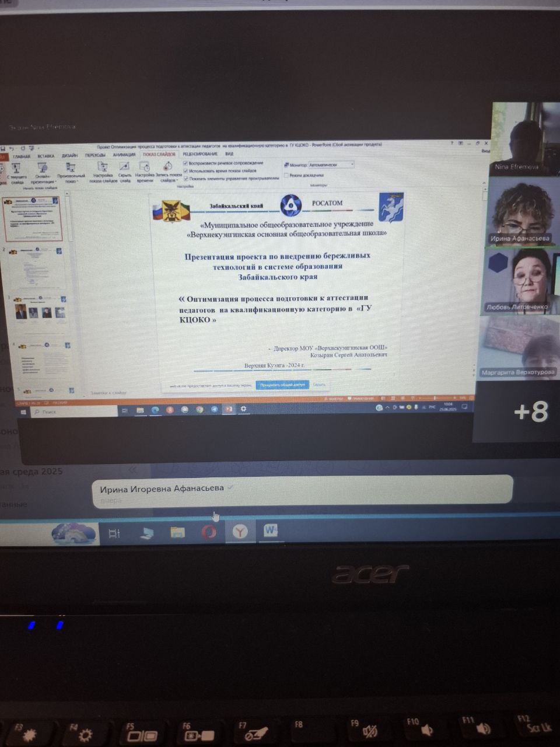Image resolution: width=560 pixels, height=747 pixels.
Task: Open the 'Монитор' dropdown set to Автоматически
Action: (331, 165)
